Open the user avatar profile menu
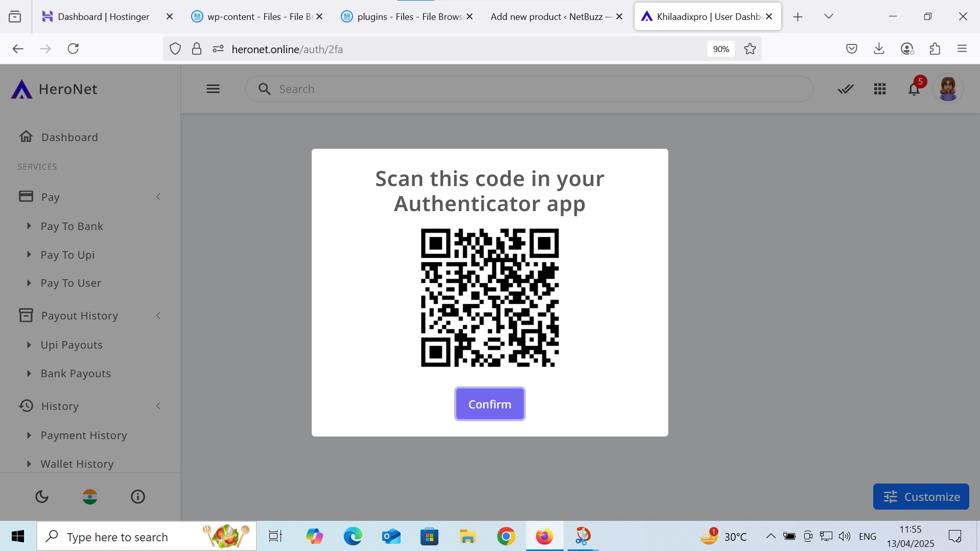Viewport: 980px width, 551px height. (x=948, y=89)
